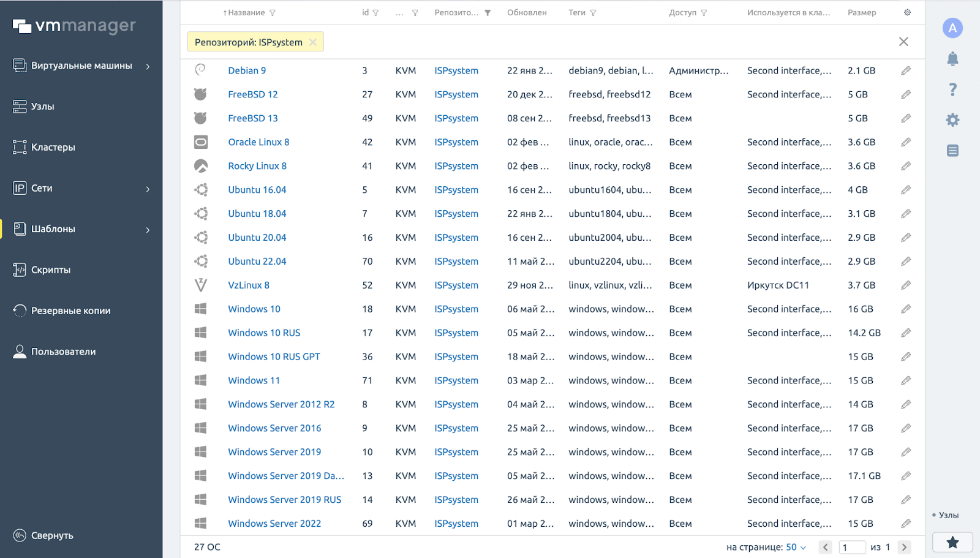
Task: Click the Ubuntu 22.04 logo icon
Action: click(201, 262)
